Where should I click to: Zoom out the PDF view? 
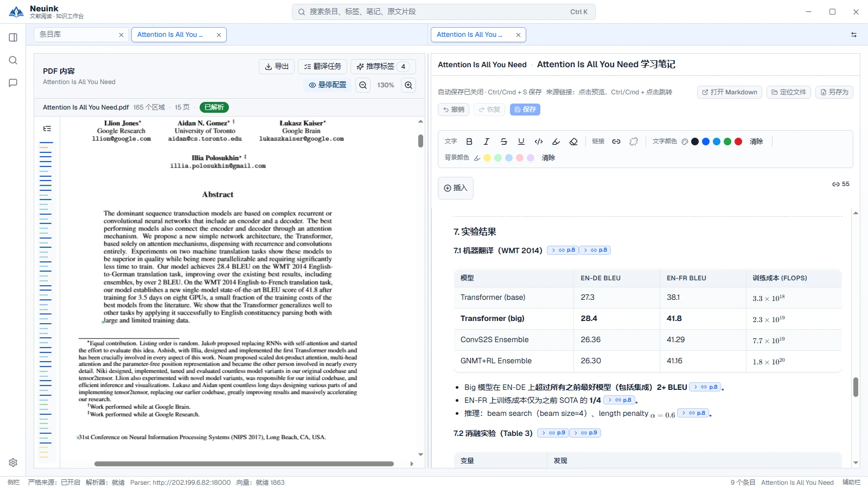363,85
